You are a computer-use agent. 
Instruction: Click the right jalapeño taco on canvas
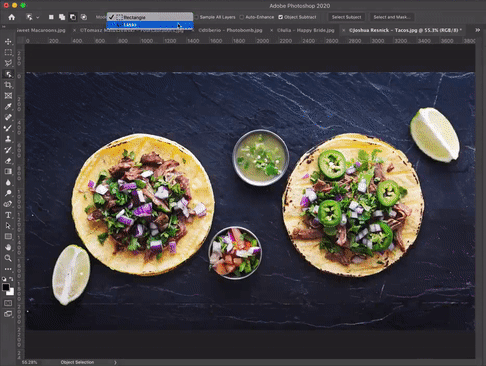[353, 205]
